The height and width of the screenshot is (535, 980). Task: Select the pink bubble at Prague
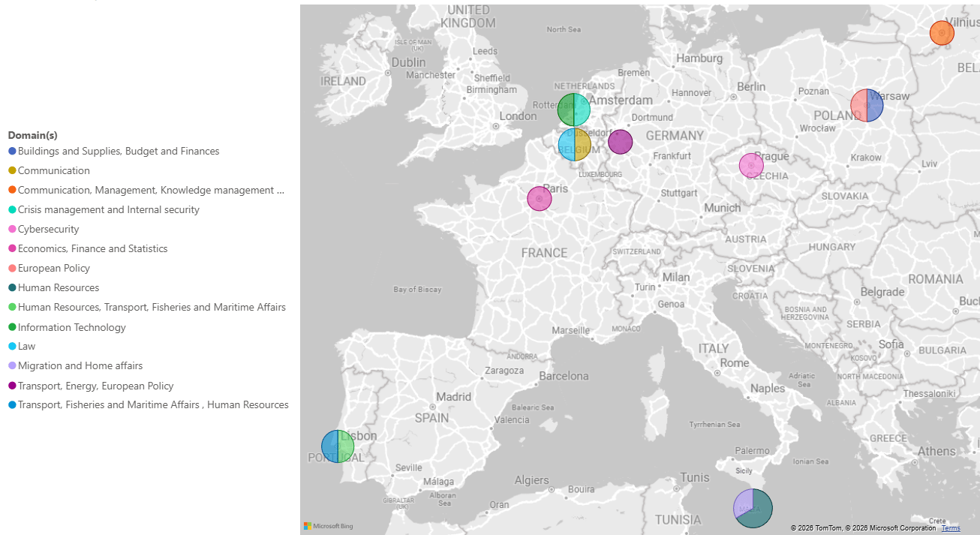pos(751,165)
